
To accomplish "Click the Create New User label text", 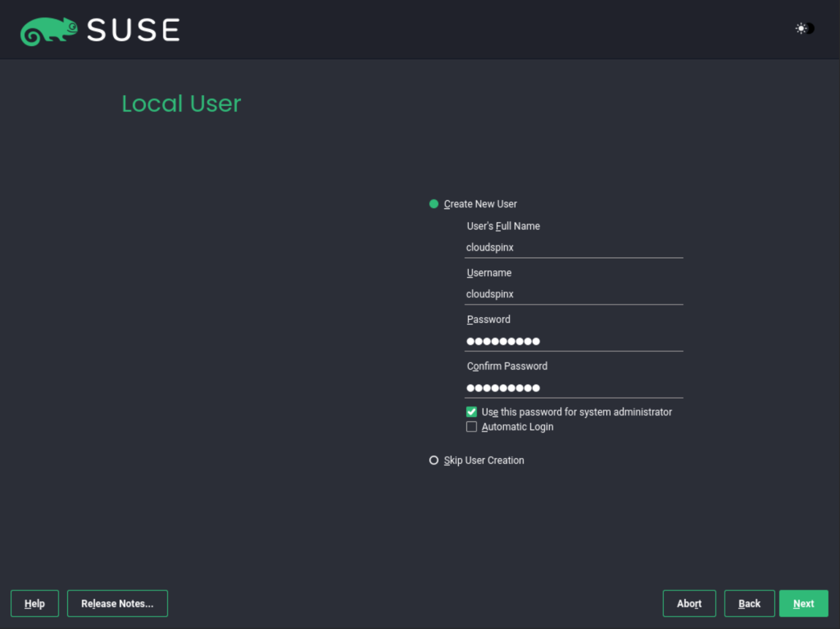I will coord(480,203).
